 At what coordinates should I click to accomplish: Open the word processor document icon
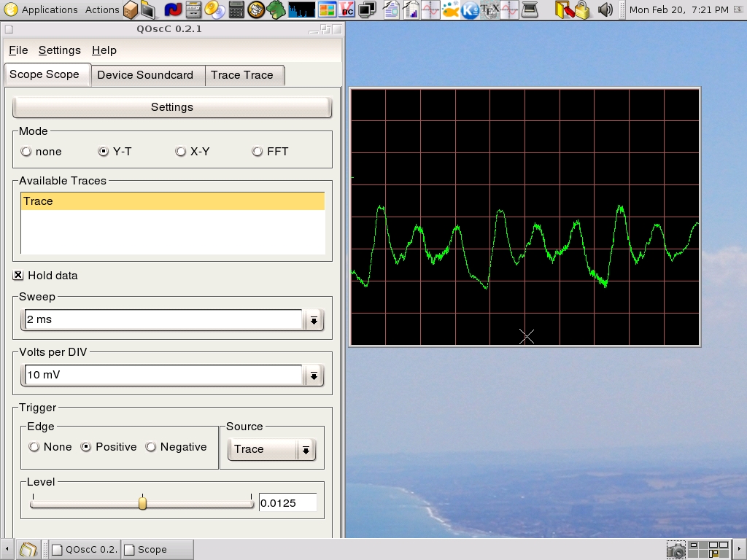[x=391, y=9]
